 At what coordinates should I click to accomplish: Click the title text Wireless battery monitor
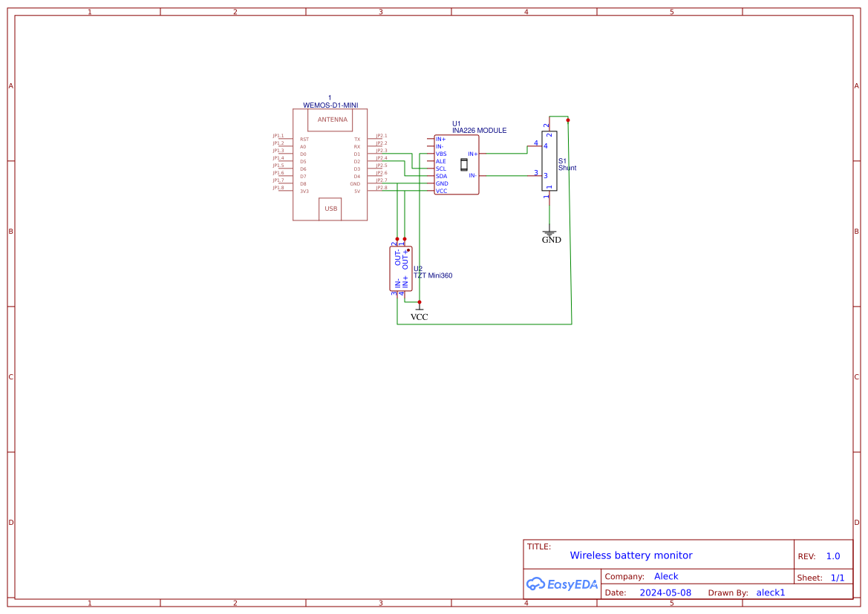(x=632, y=555)
